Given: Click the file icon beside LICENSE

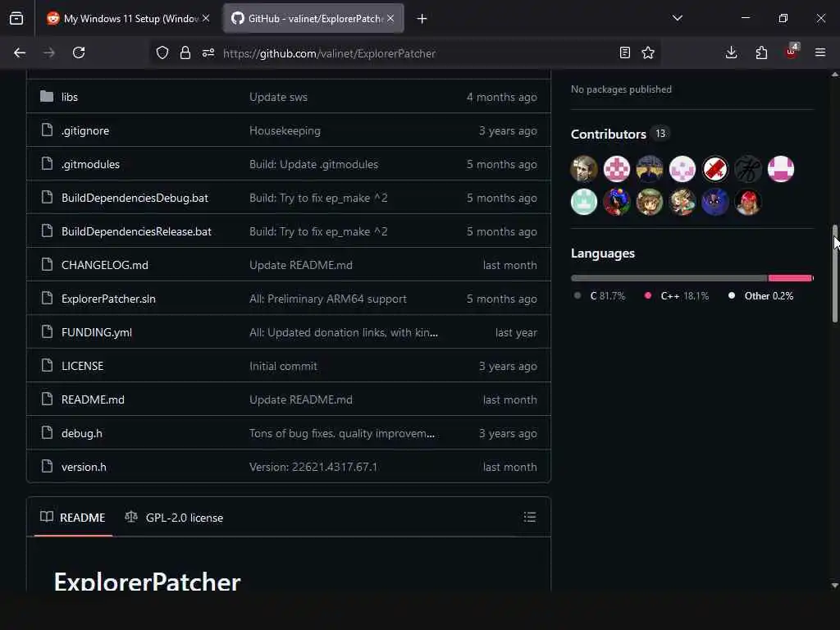Looking at the screenshot, I should tap(47, 365).
